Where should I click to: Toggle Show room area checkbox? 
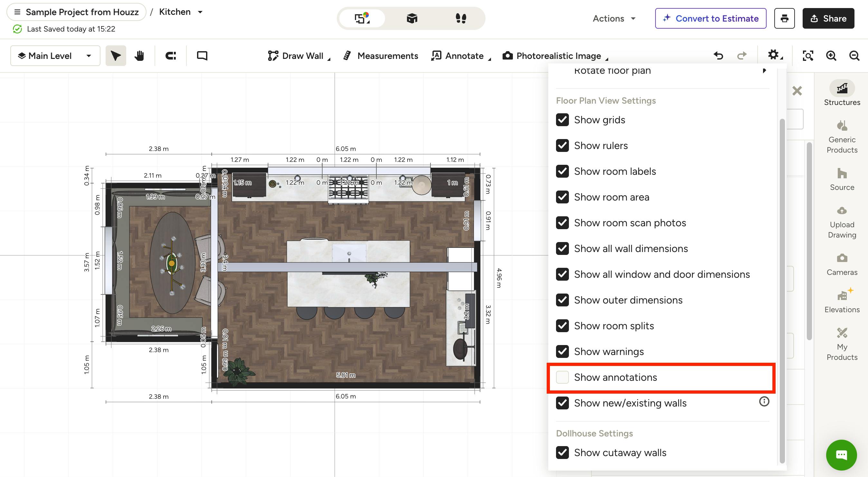[562, 197]
